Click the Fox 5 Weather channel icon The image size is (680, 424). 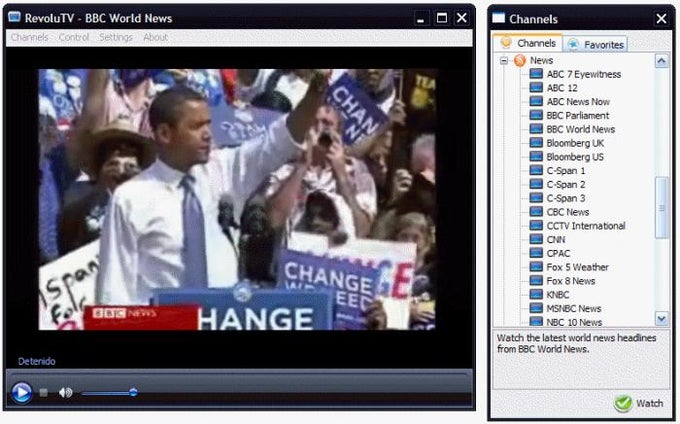pyautogui.click(x=536, y=267)
